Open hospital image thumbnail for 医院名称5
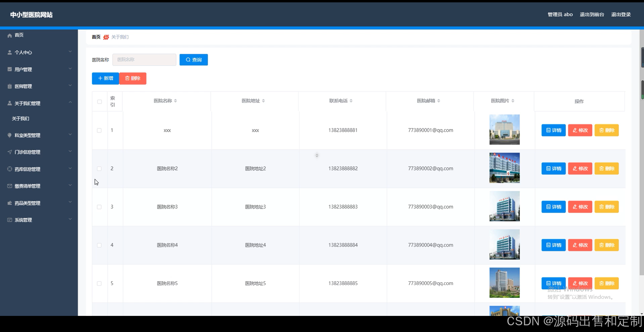644x332 pixels. coord(504,283)
